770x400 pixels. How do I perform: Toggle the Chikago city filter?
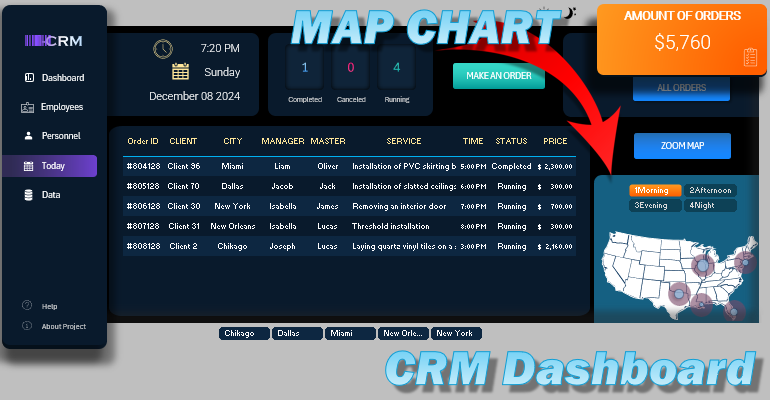[244, 333]
